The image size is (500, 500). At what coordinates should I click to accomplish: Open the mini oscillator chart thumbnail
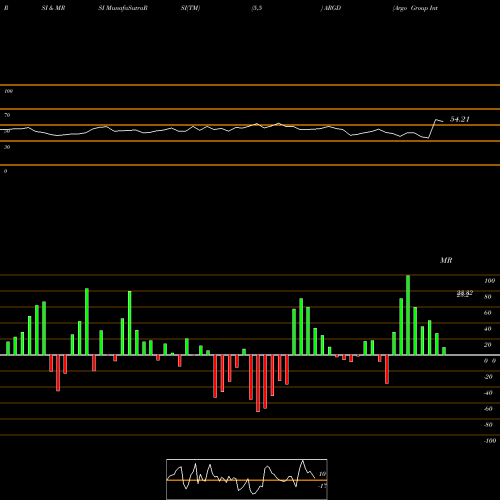tap(247, 479)
